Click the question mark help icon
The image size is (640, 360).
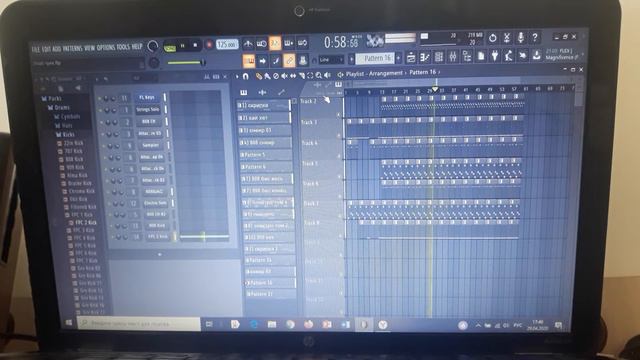535,37
